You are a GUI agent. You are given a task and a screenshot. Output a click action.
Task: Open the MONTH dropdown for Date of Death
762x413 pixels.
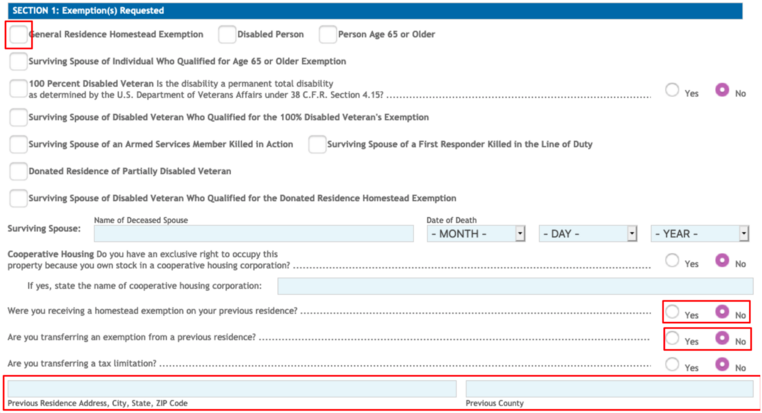[x=476, y=234]
